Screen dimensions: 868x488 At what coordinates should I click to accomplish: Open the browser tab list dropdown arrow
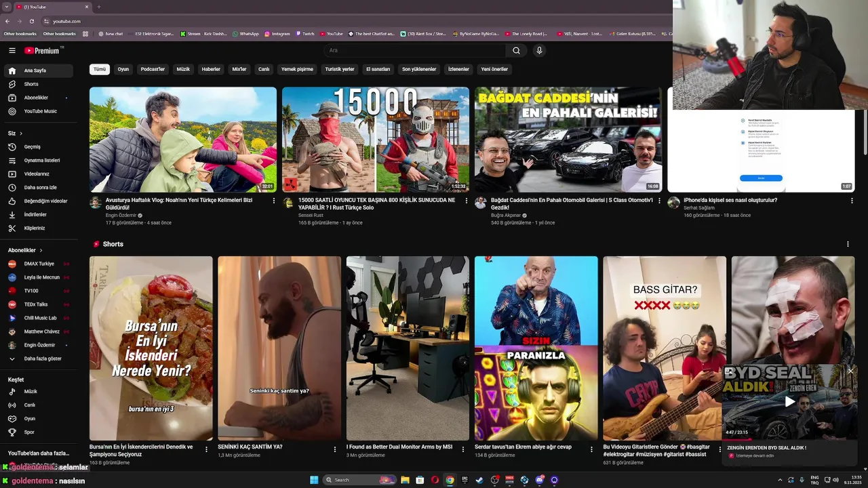tap(6, 7)
